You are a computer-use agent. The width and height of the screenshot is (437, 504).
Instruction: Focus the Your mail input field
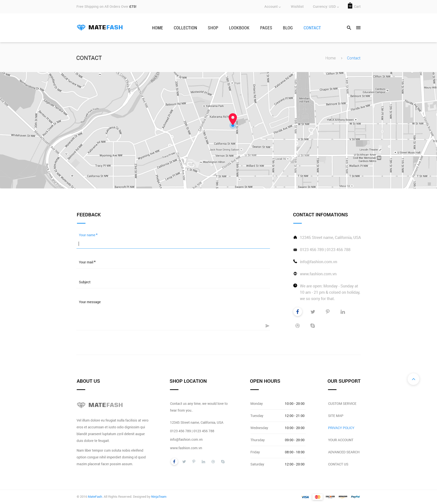173,262
